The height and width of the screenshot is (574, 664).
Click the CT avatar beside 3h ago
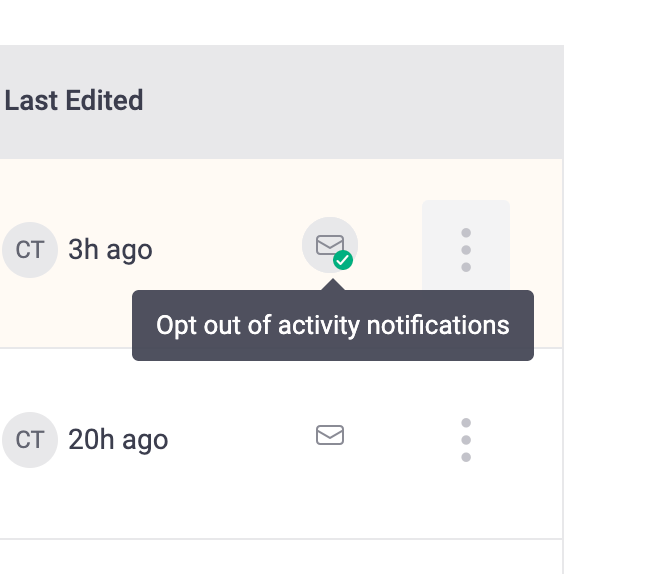[x=30, y=249]
